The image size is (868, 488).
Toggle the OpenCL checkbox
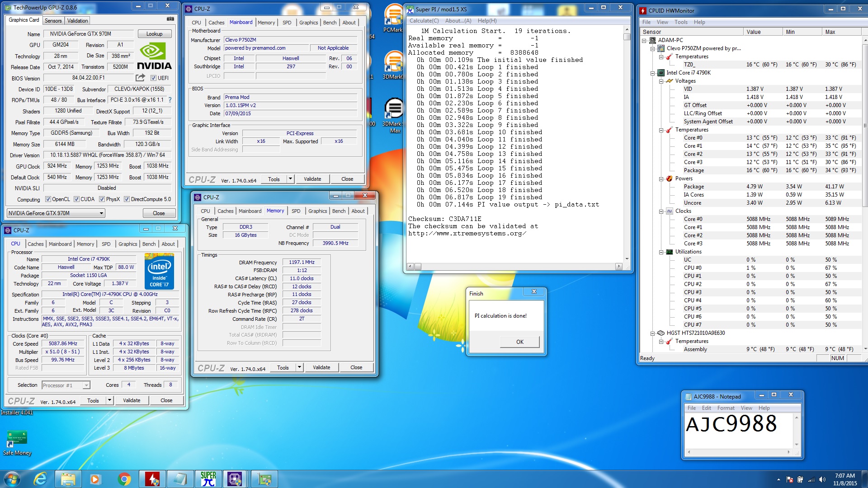pos(48,199)
